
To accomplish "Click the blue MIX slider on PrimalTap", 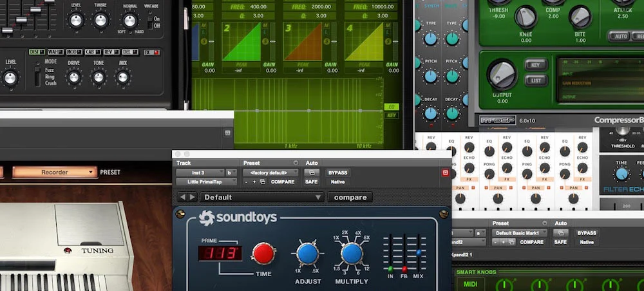I will click(419, 253).
